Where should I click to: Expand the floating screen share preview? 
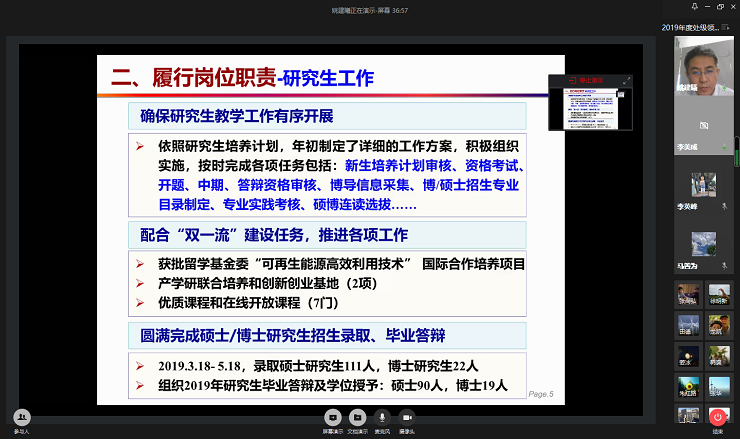[x=627, y=80]
